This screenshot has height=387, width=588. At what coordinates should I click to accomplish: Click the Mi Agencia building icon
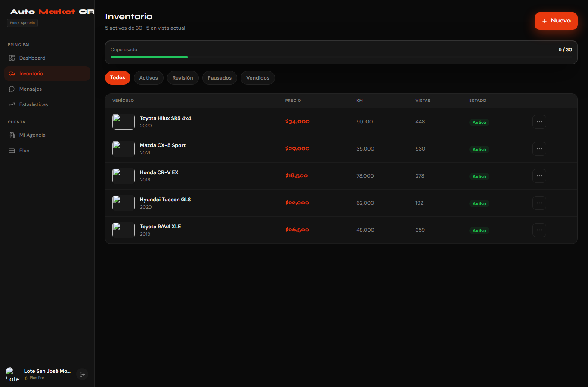click(12, 135)
